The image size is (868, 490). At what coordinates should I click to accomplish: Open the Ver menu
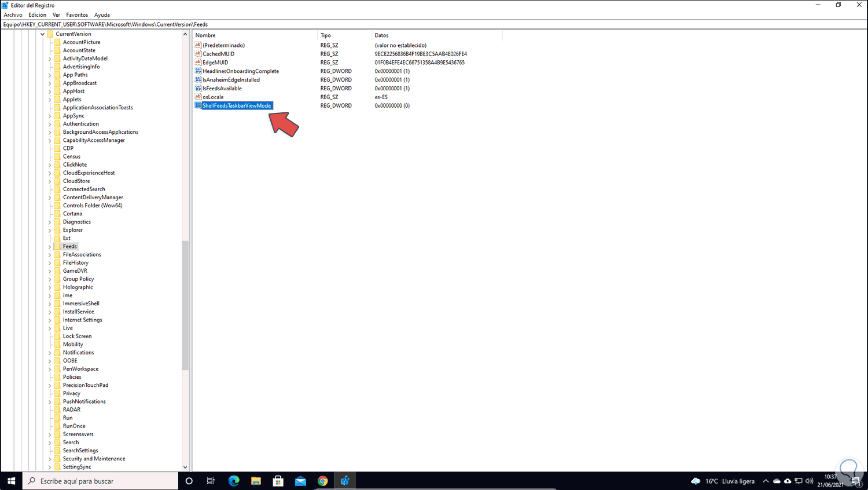point(56,15)
